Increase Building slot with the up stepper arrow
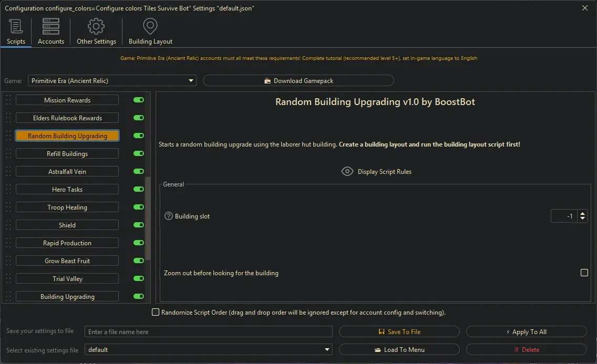The image size is (597, 364). click(x=582, y=213)
